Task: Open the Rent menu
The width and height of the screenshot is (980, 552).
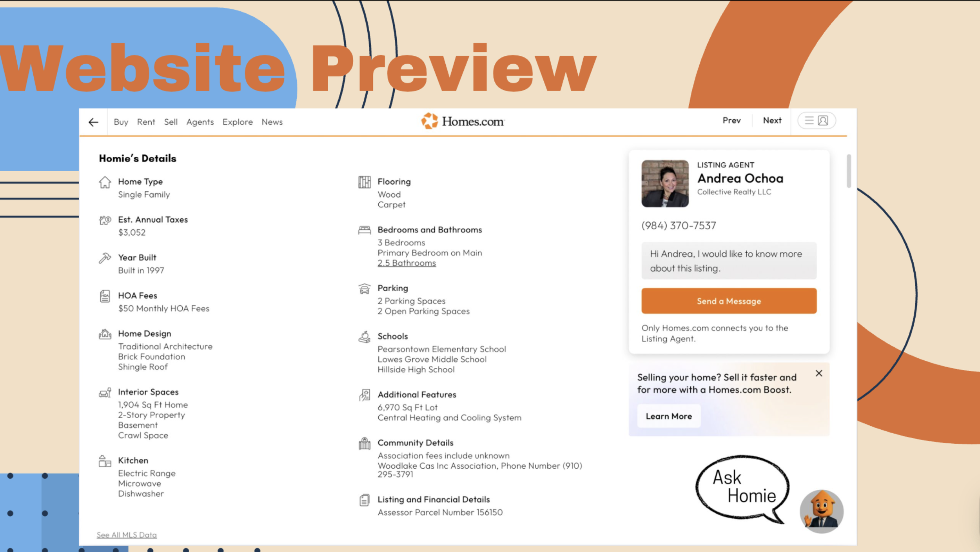Action: (146, 122)
